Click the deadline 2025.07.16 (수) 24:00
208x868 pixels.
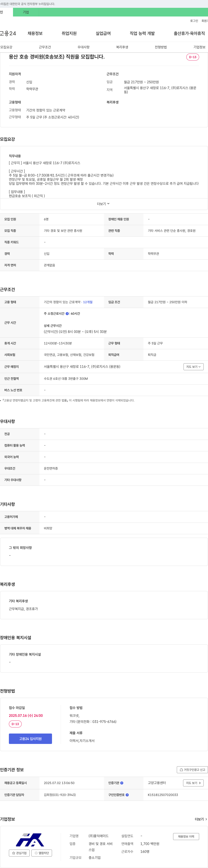coord(26,715)
